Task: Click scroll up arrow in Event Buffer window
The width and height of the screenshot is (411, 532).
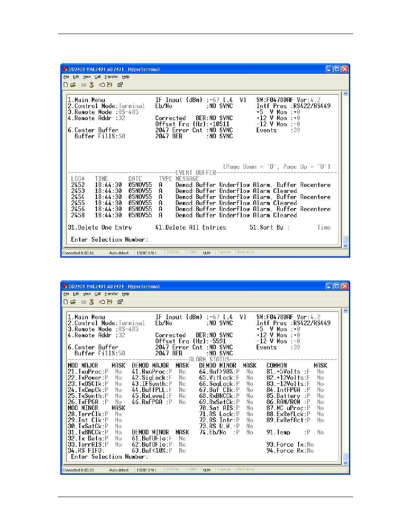Action: [345, 94]
